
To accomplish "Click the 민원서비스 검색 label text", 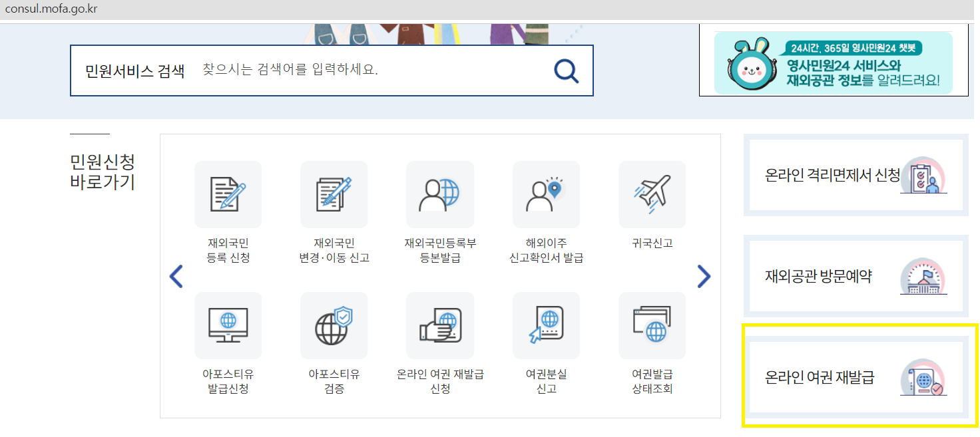I will click(134, 71).
